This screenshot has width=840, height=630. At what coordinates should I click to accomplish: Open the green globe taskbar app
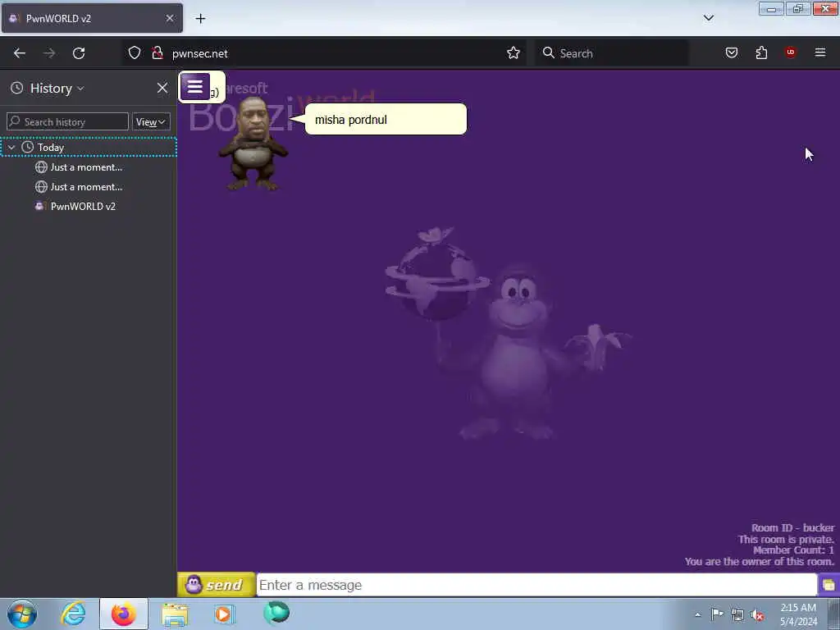[x=276, y=613]
